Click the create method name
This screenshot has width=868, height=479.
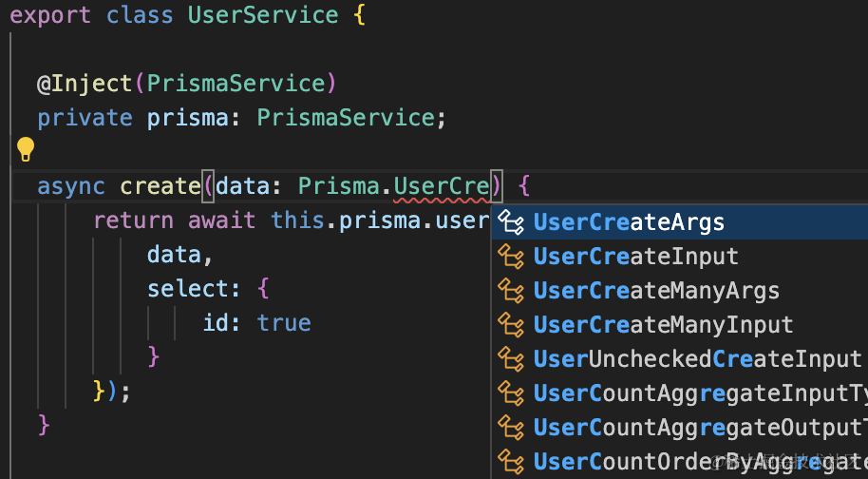tap(160, 186)
